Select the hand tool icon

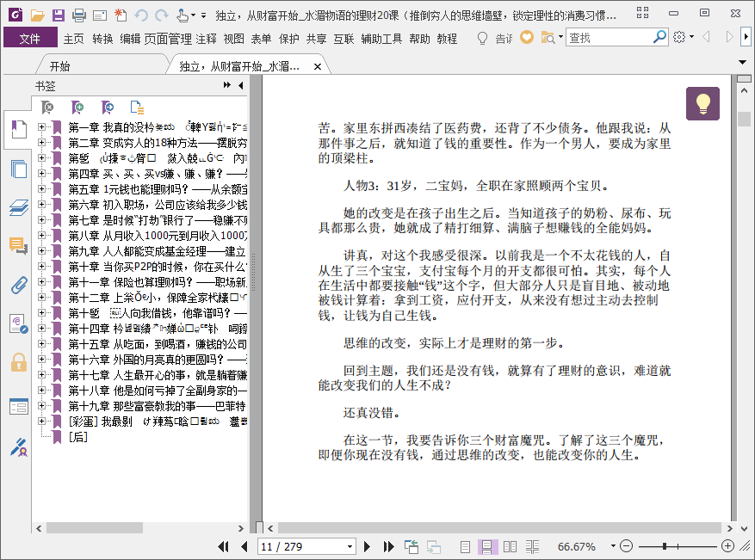(x=182, y=15)
